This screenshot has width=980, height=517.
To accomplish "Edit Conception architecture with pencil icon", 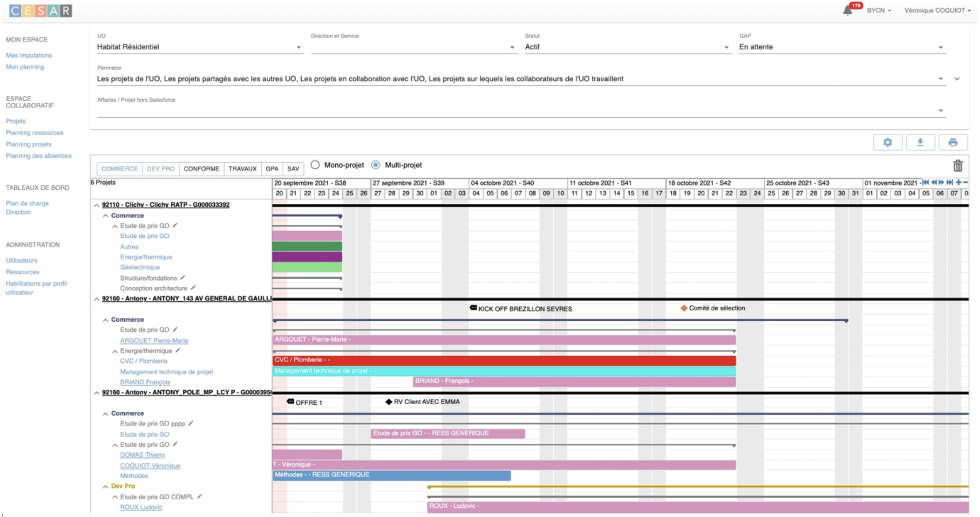I will [x=193, y=288].
